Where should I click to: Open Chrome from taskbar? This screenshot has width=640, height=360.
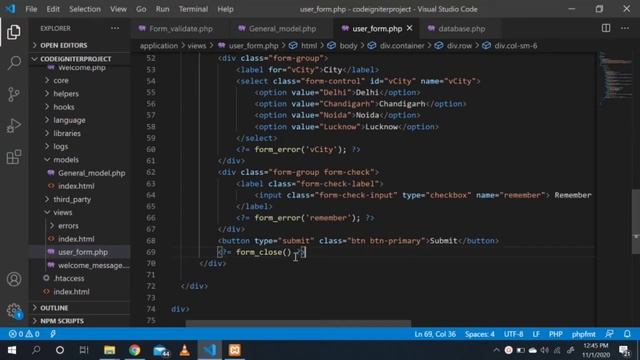pyautogui.click(x=134, y=350)
